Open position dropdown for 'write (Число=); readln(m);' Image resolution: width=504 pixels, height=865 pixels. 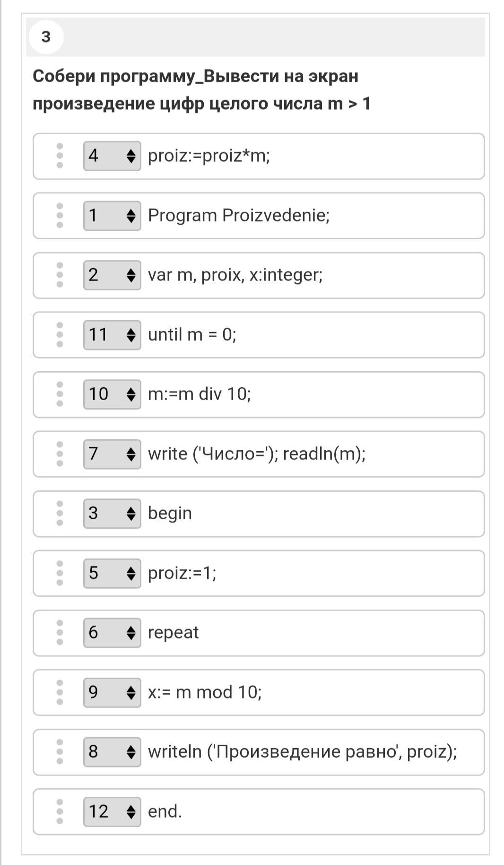click(112, 454)
